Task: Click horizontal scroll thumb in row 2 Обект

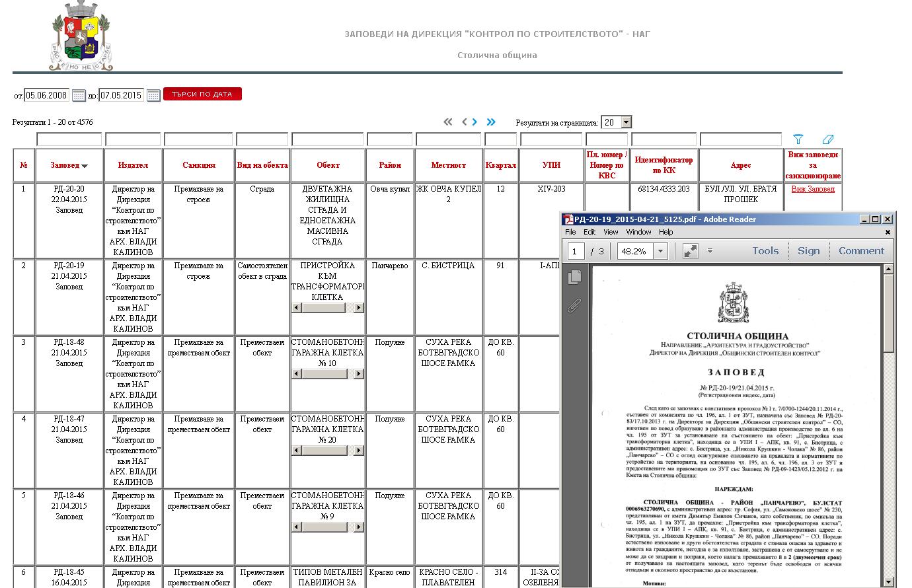Action: (323, 308)
